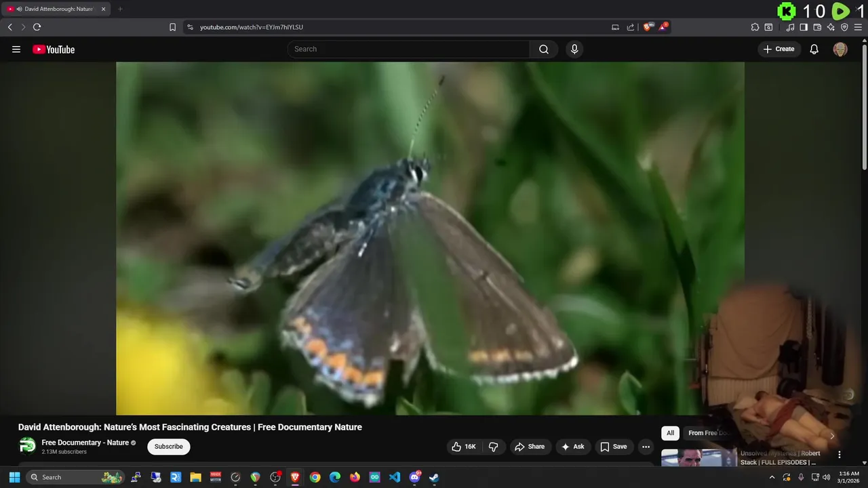Open the browser main menu
868x488 pixels.
pos(858,27)
